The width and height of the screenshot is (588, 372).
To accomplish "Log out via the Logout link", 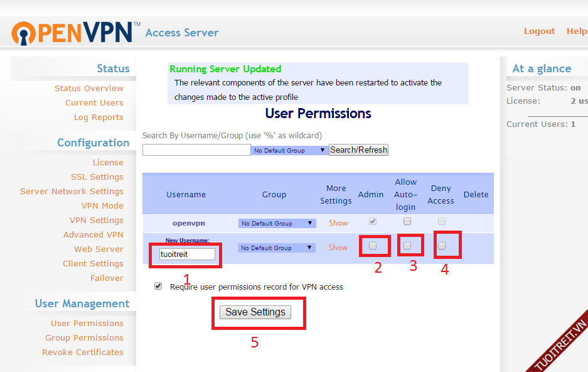I will pyautogui.click(x=539, y=31).
